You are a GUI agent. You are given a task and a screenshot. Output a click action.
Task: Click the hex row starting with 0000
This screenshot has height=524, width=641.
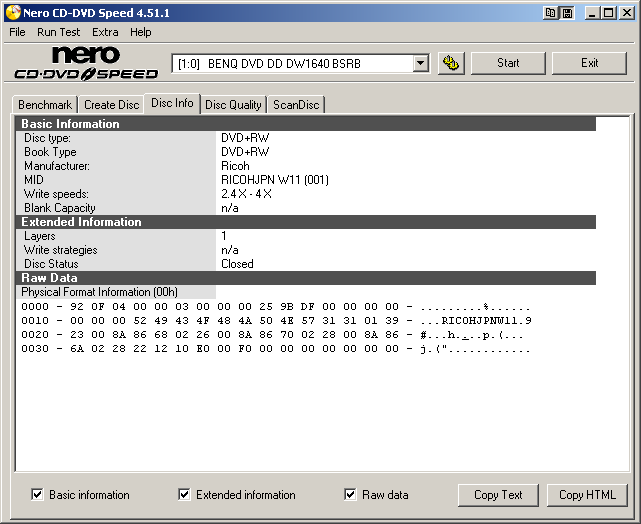coord(276,307)
